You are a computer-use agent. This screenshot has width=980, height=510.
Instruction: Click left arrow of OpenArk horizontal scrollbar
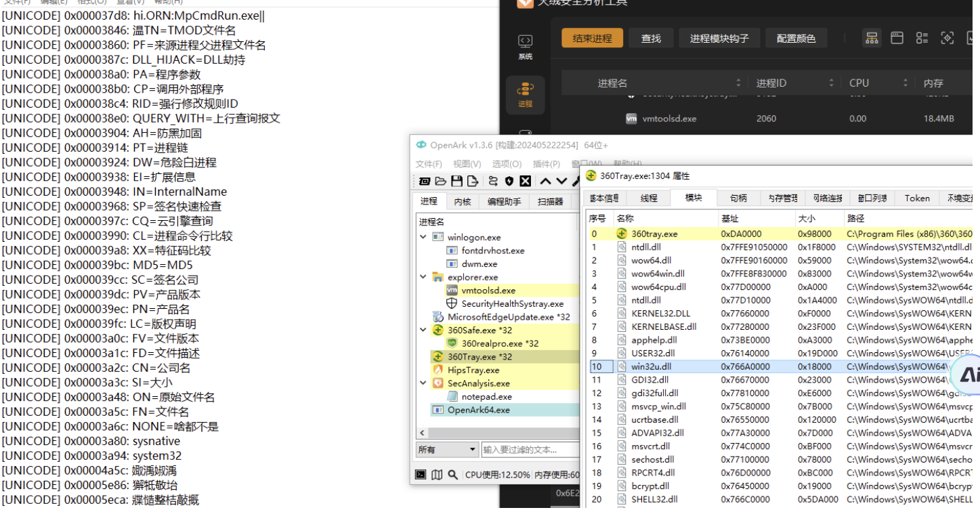pos(422,433)
